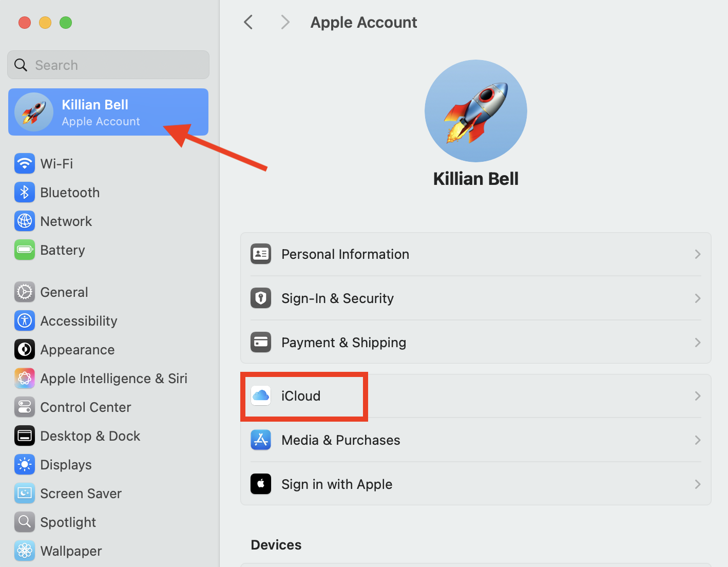Select the Screen Saver option

pos(81,493)
